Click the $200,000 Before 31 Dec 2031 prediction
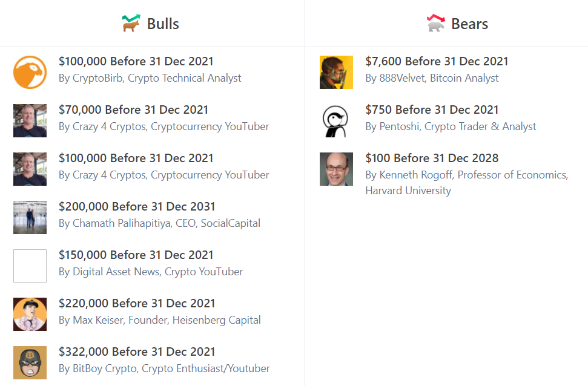This screenshot has width=588, height=386. click(x=137, y=206)
